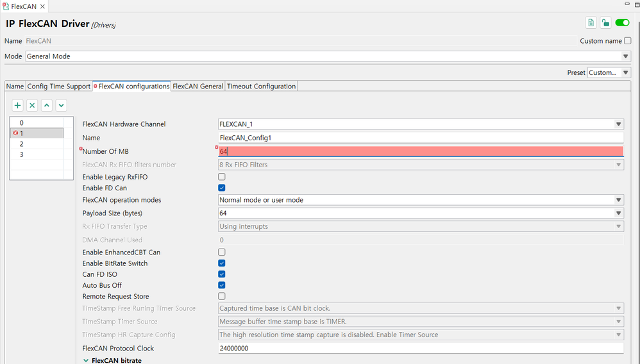Image resolution: width=640 pixels, height=364 pixels.
Task: Tick the Enable Legacy RxFIFO checkbox
Action: (222, 177)
